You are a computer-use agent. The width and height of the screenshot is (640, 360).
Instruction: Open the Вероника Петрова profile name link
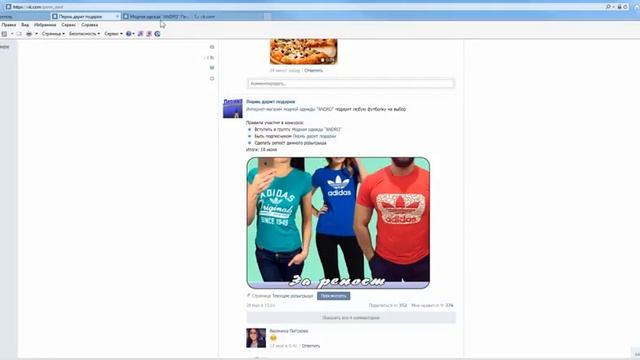click(289, 331)
